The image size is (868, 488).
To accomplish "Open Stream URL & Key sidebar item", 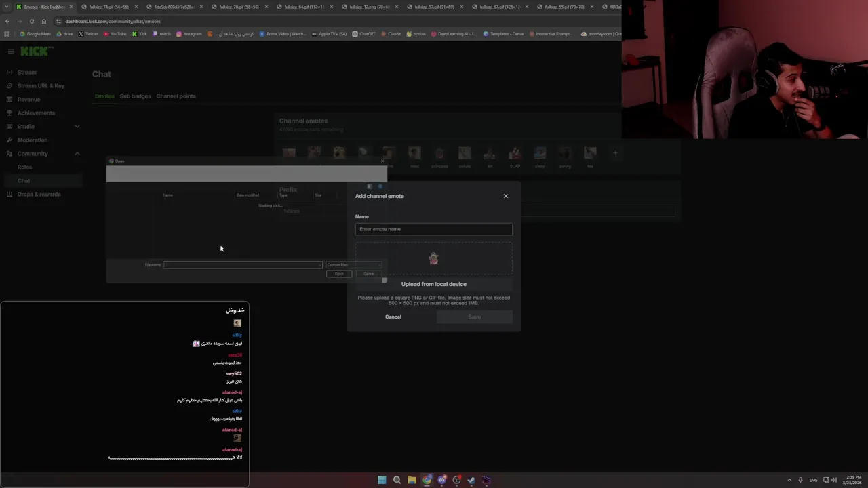I will tap(41, 85).
